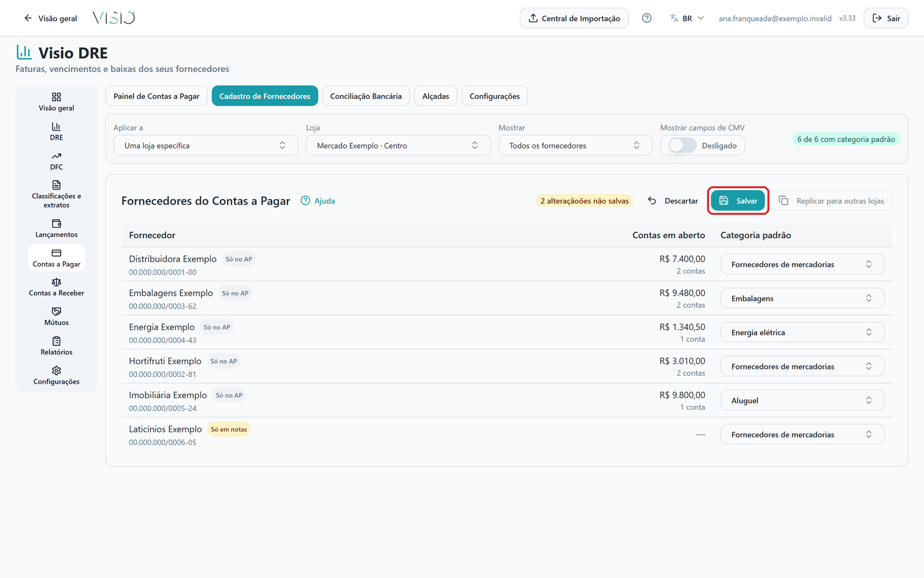Click 6 de 6 com categoria padrão badge

[846, 139]
